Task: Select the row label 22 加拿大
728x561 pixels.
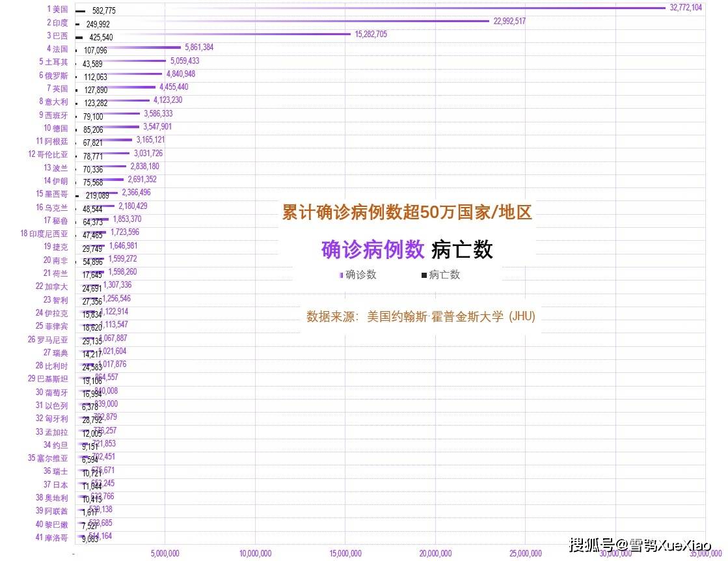Action: click(x=52, y=286)
